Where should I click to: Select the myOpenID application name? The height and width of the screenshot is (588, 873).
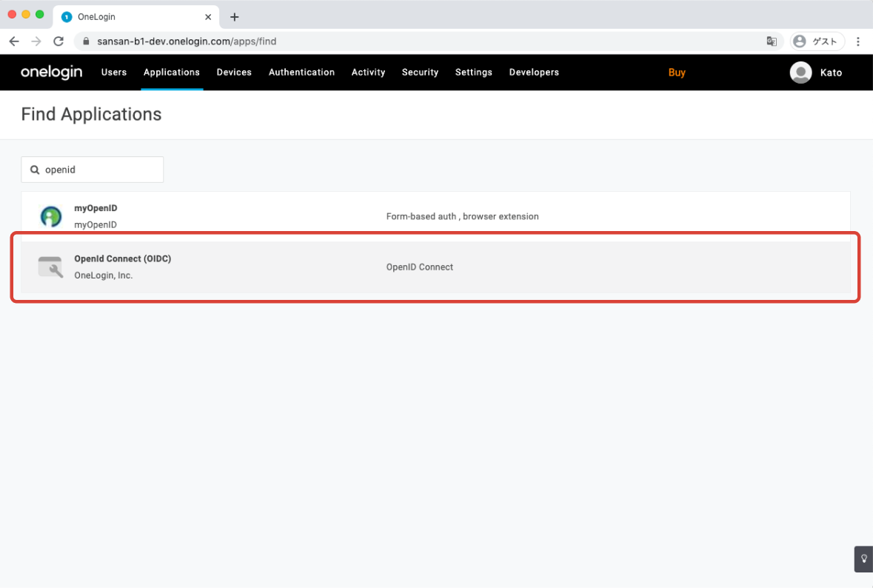(96, 208)
